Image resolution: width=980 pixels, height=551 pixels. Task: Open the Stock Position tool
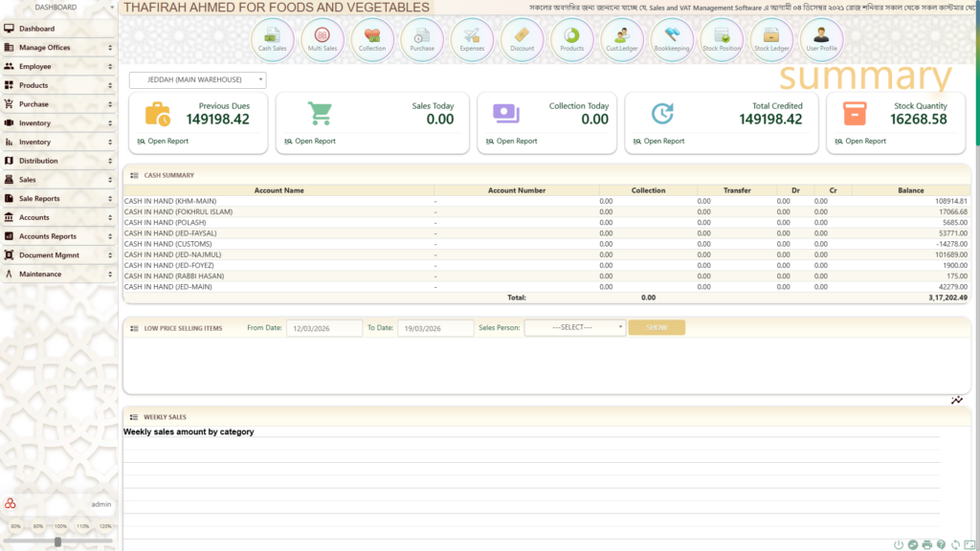pos(722,39)
